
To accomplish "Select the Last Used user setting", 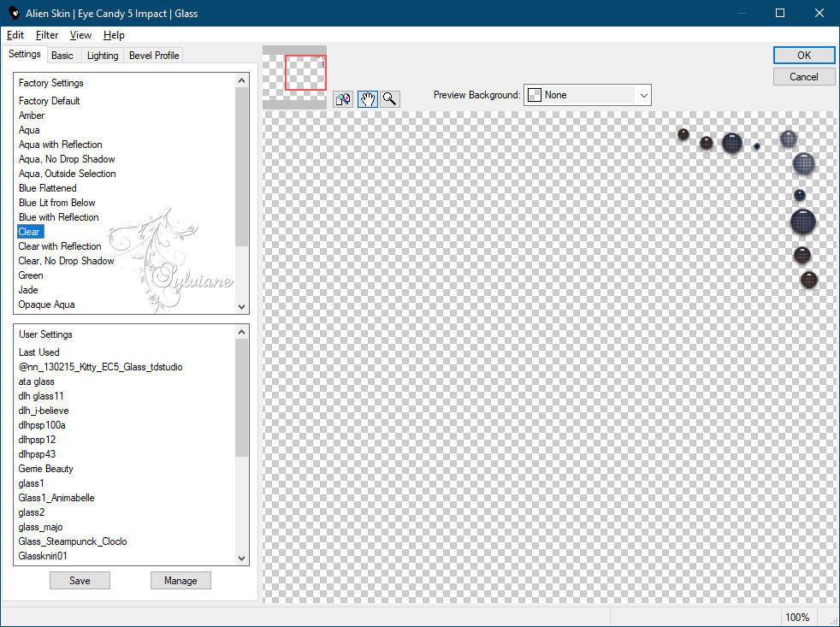I will [38, 352].
